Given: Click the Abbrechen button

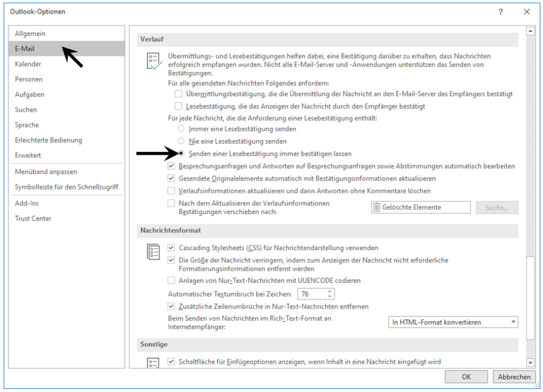Looking at the screenshot, I should click(x=514, y=377).
